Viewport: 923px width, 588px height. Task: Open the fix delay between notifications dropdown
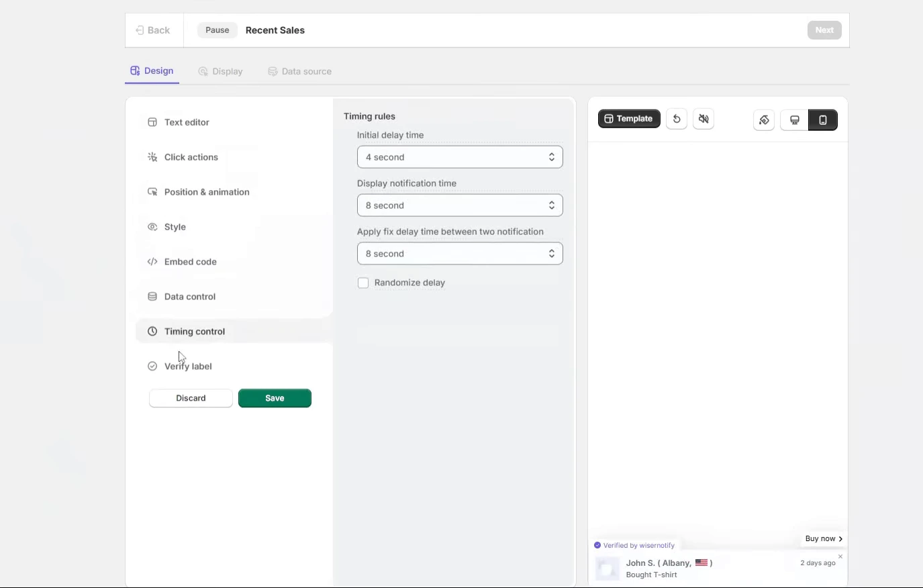460,254
